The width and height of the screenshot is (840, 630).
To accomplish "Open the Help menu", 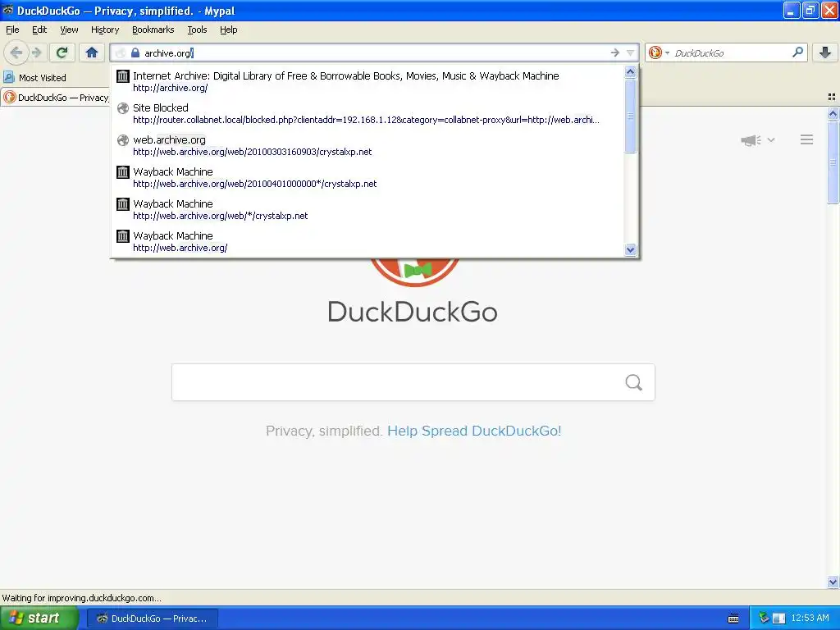I will pyautogui.click(x=228, y=30).
